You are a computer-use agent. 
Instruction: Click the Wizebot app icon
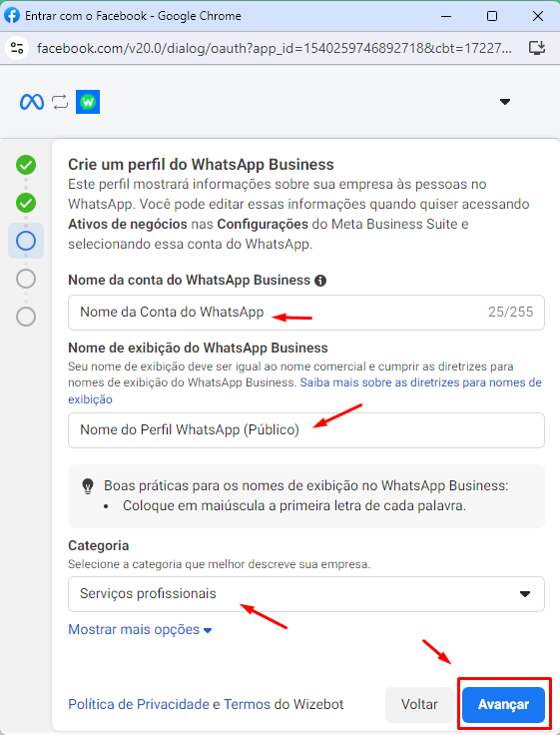tap(88, 102)
